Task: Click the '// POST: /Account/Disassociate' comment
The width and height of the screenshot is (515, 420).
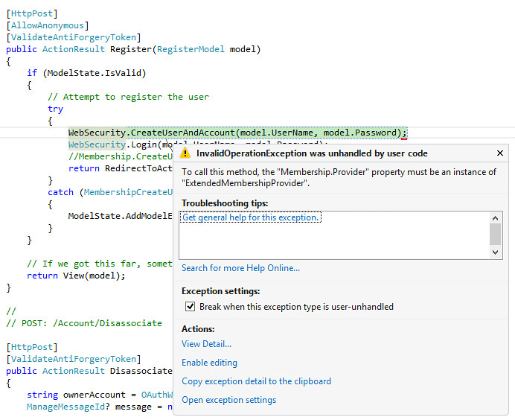Action: click(x=83, y=323)
